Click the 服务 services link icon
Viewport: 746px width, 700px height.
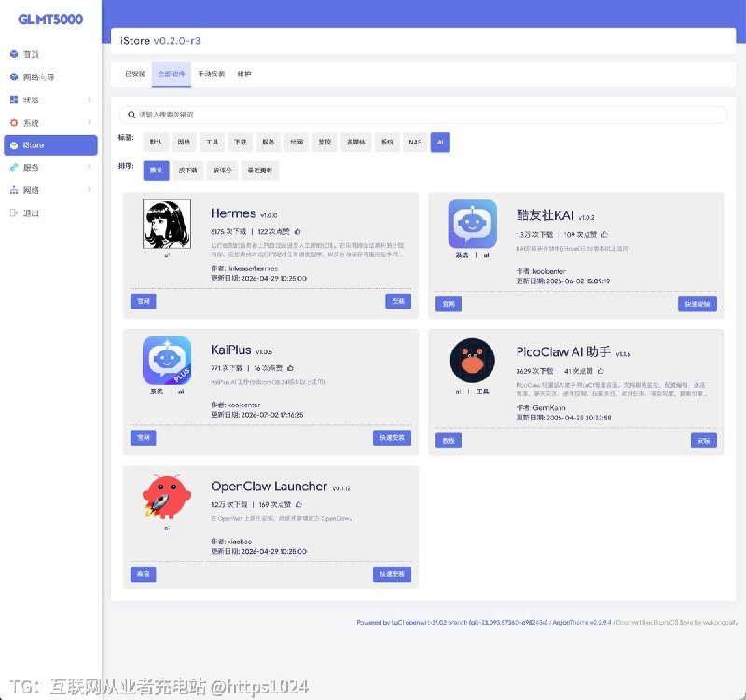(x=14, y=168)
